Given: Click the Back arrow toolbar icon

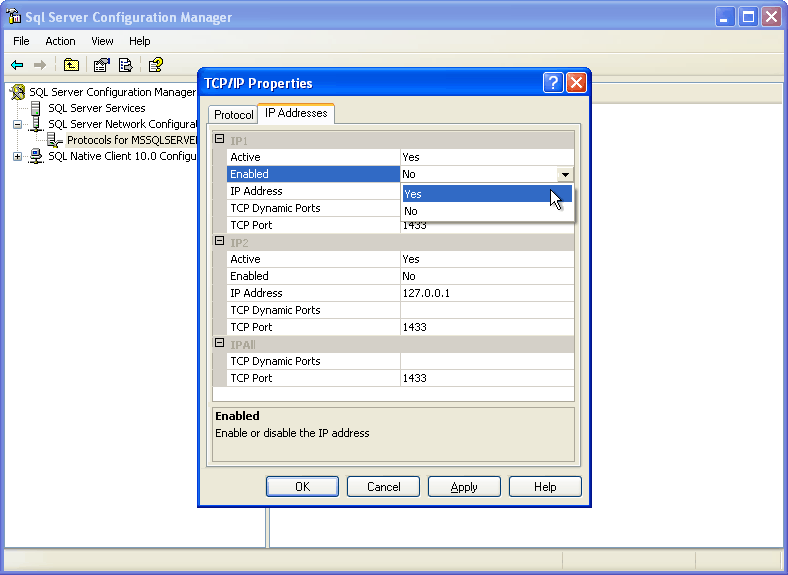Looking at the screenshot, I should pos(17,65).
